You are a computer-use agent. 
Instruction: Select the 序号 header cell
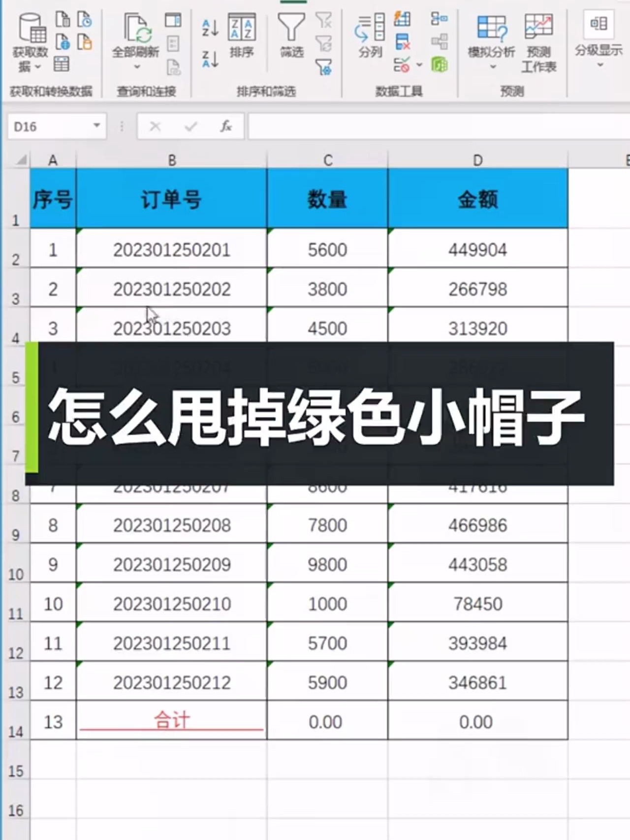pyautogui.click(x=53, y=198)
